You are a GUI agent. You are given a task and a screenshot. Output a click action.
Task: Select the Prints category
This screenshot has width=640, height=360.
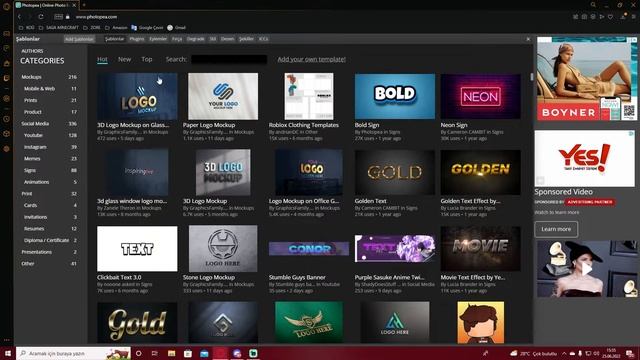50,100
